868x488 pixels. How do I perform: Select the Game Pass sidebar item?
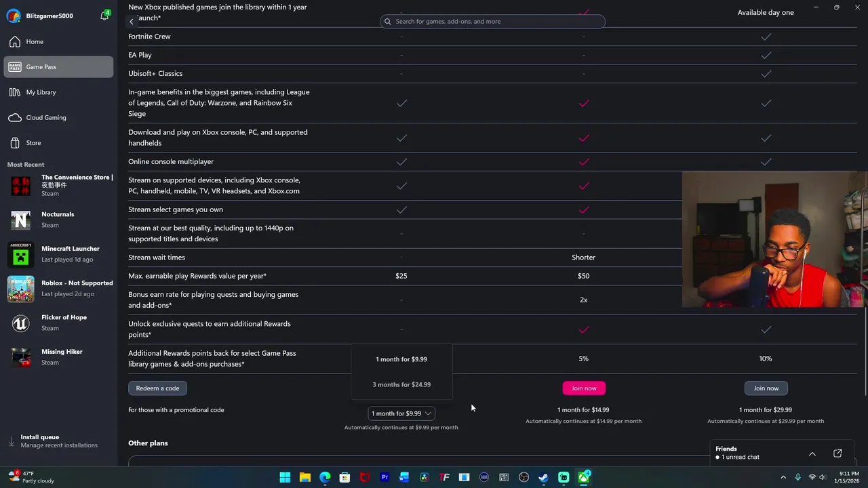(58, 67)
